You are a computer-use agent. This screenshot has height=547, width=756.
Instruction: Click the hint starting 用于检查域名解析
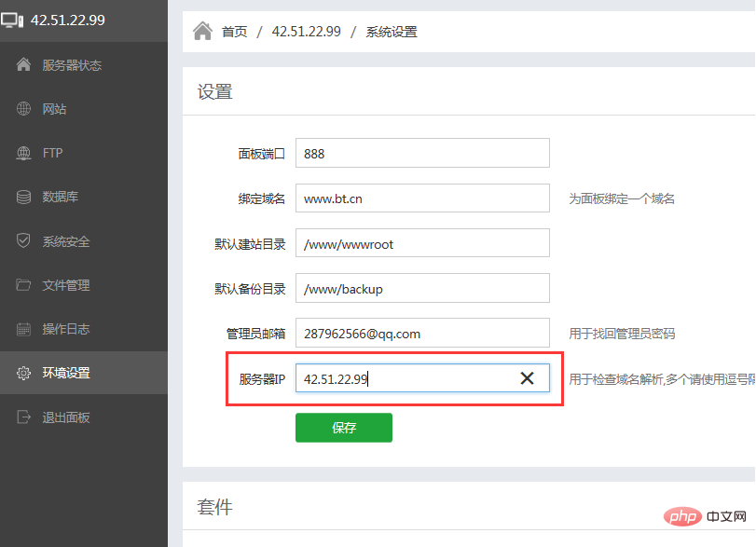pyautogui.click(x=662, y=379)
